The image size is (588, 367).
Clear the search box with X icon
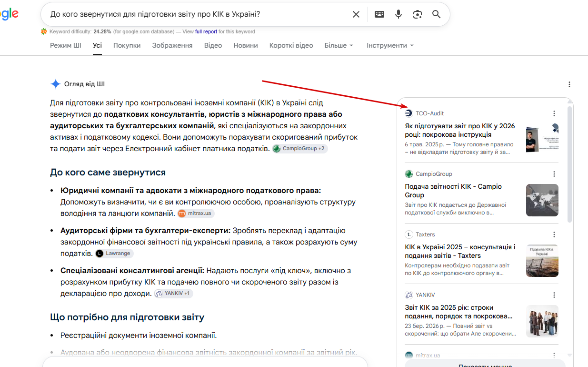coord(356,14)
